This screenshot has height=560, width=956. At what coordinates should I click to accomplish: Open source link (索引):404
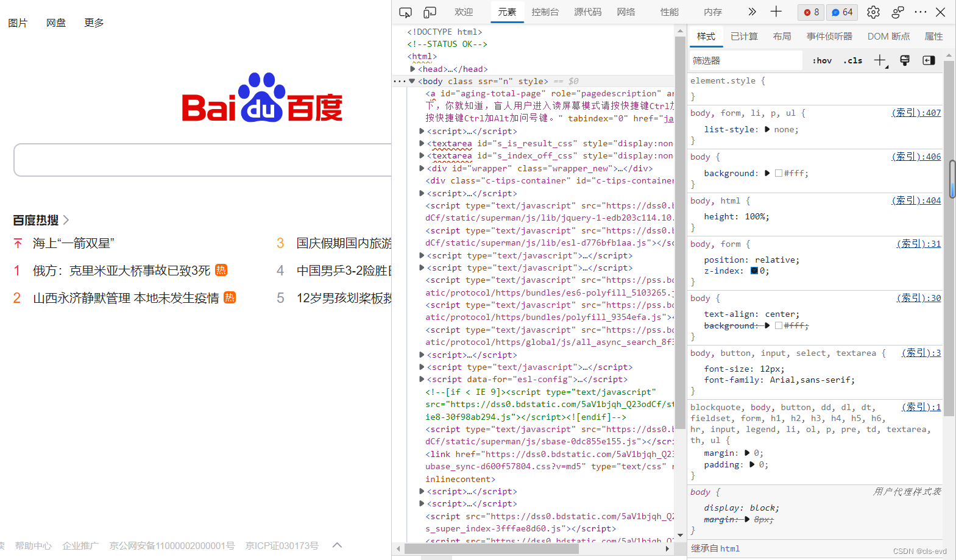pos(916,200)
